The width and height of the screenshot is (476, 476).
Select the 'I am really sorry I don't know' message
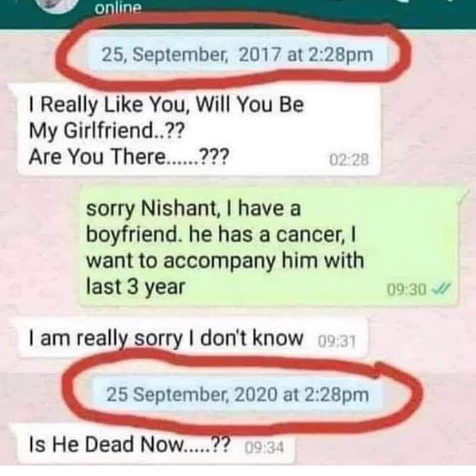point(193,339)
